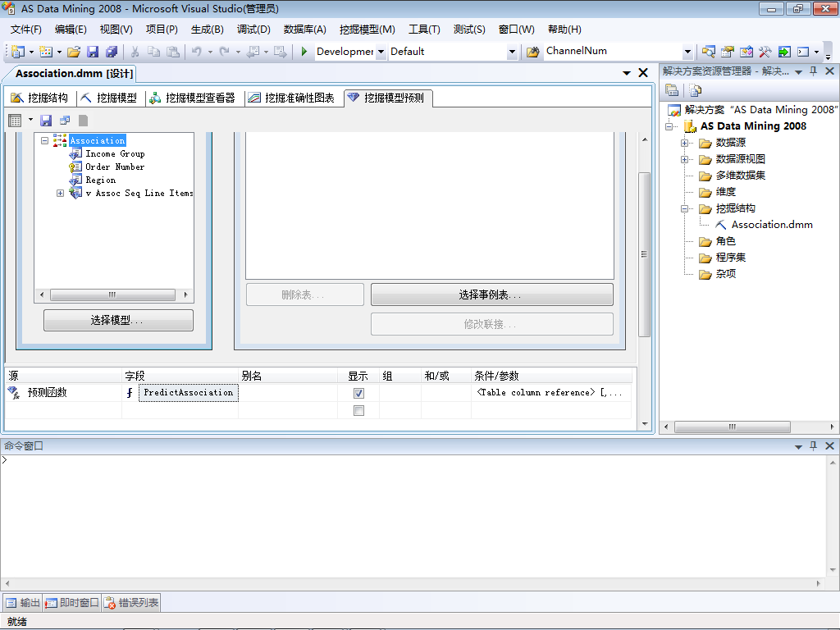Click the Open File folder icon
This screenshot has height=630, width=840.
[x=74, y=52]
